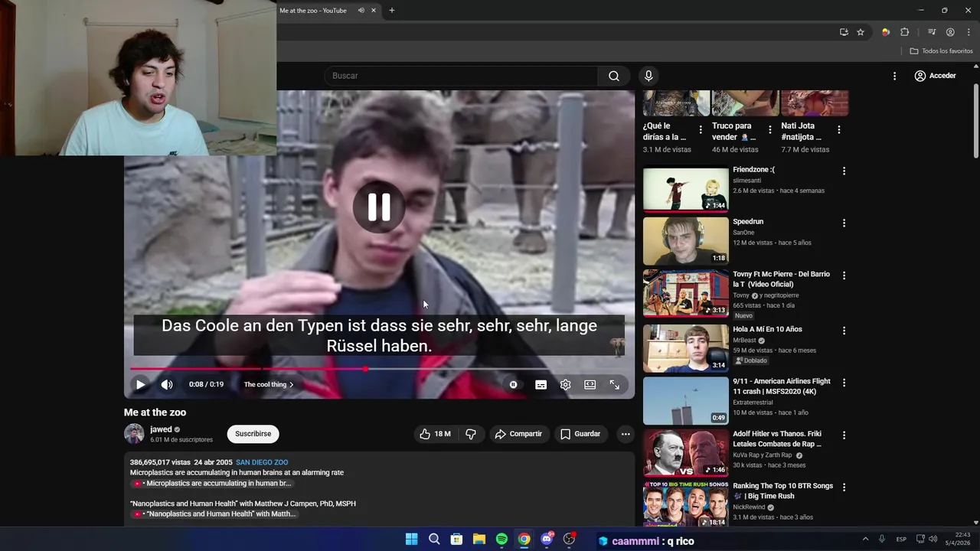This screenshot has height=551, width=980.
Task: Expand "The cool thing" chapter
Action: [x=269, y=385]
